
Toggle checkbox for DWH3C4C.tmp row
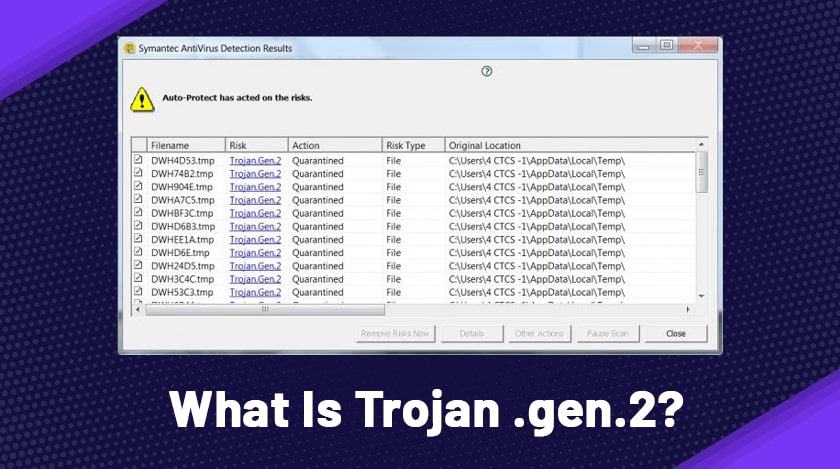[138, 278]
